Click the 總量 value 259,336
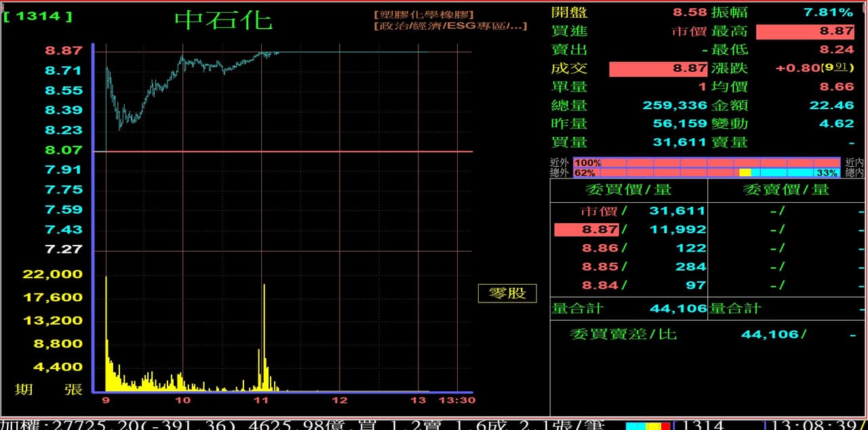This screenshot has width=868, height=430. [x=675, y=106]
